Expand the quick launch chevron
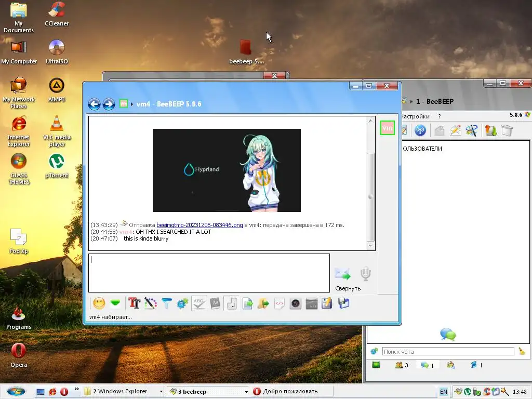 coord(77,389)
